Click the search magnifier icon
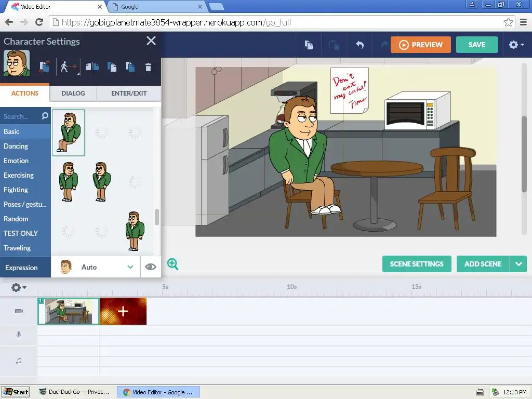 click(x=45, y=116)
